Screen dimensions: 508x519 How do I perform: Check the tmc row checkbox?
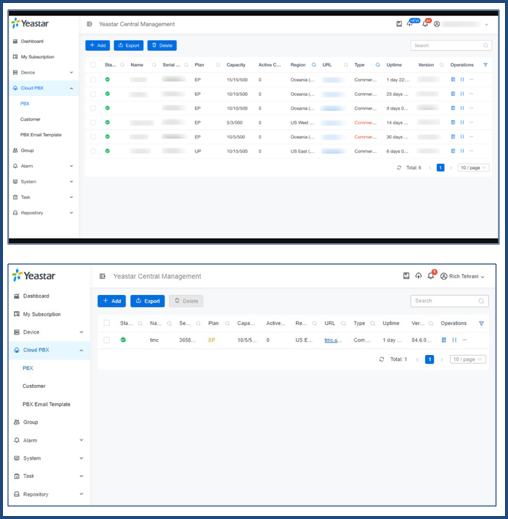(107, 340)
